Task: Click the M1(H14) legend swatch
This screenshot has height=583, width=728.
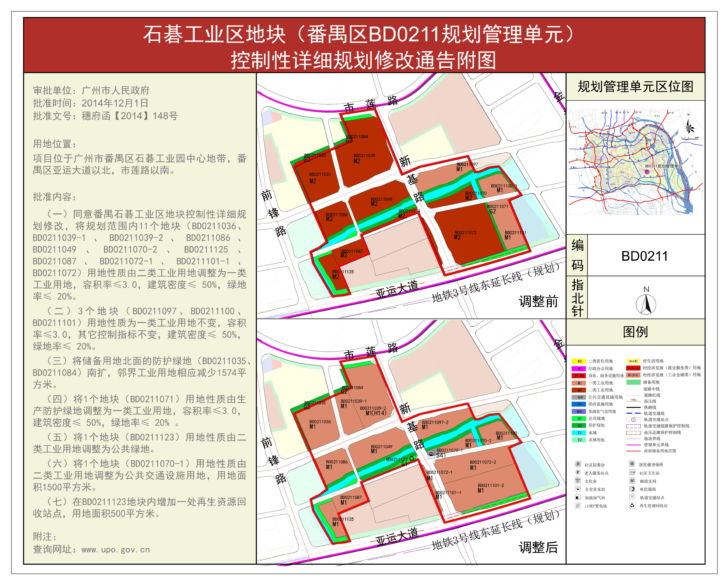Action: point(633,375)
